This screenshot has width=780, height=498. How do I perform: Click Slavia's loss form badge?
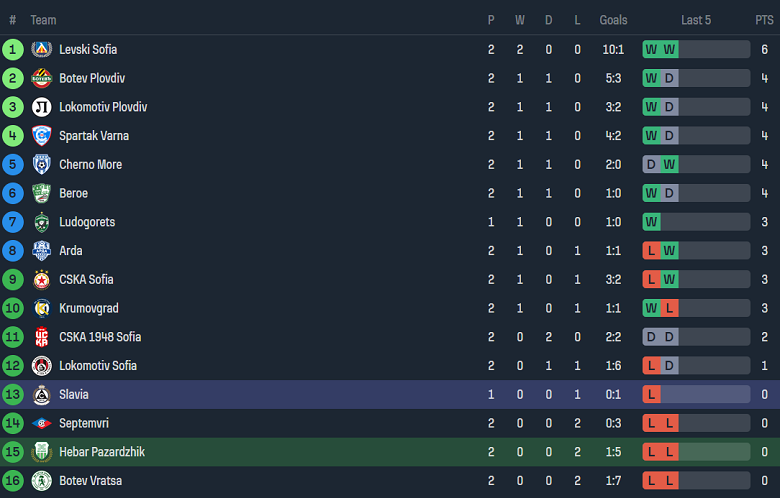point(651,395)
